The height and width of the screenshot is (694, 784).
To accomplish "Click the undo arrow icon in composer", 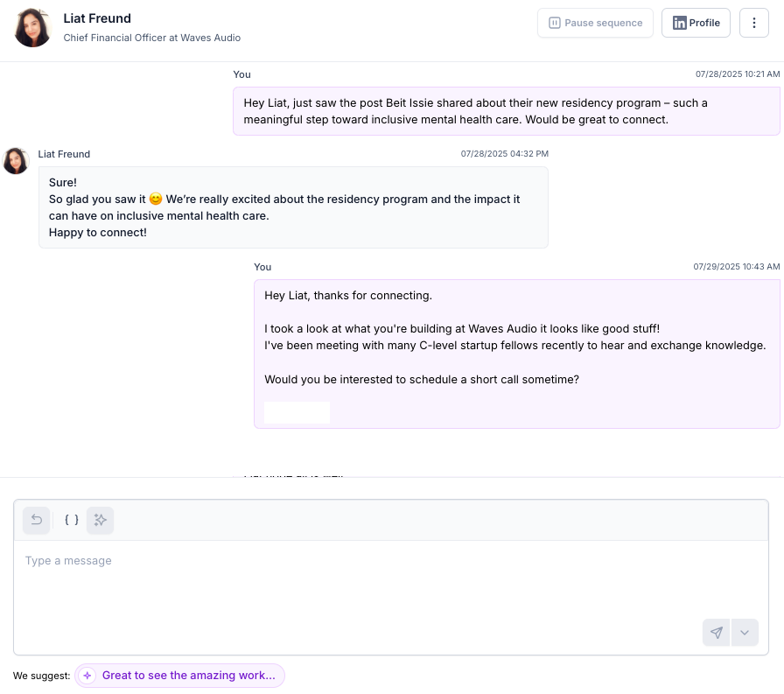I will tap(37, 520).
